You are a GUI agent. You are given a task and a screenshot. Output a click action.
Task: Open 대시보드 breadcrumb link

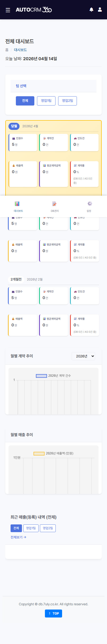(20, 50)
